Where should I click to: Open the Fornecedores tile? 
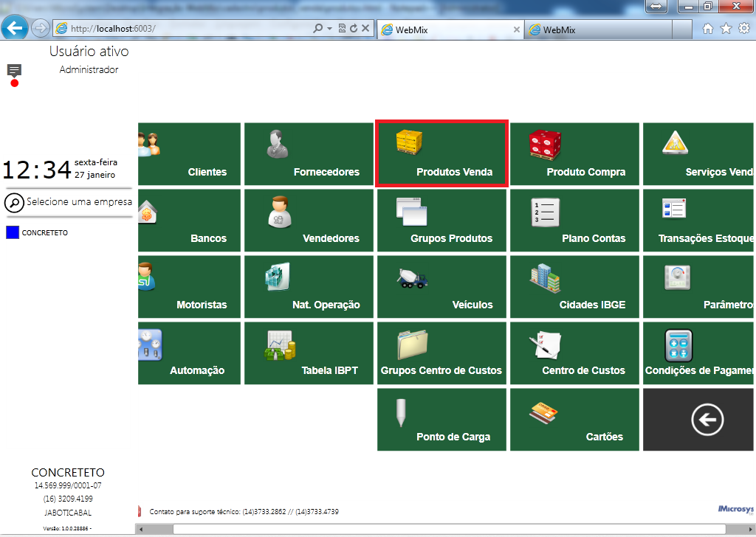(x=309, y=153)
